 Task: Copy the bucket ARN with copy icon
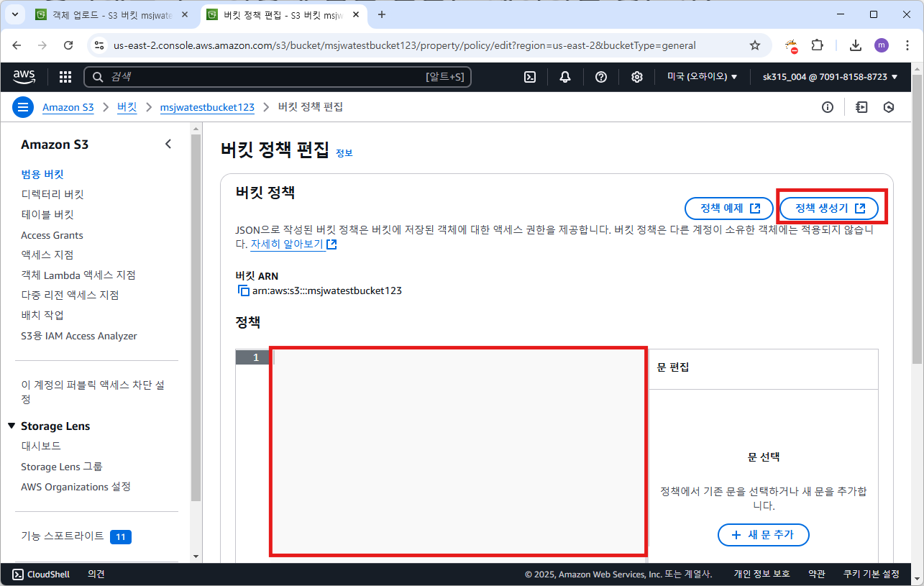tap(243, 291)
